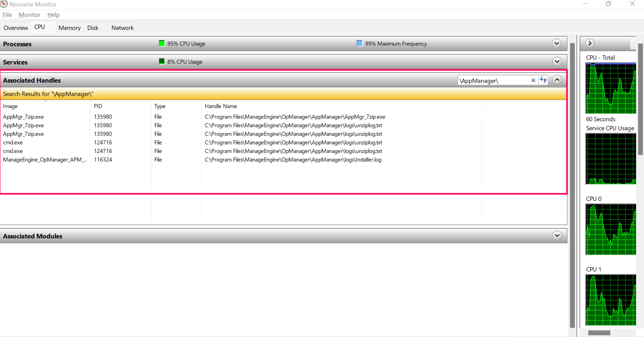The image size is (644, 337).
Task: Switch to the Overview tab
Action: coord(15,28)
